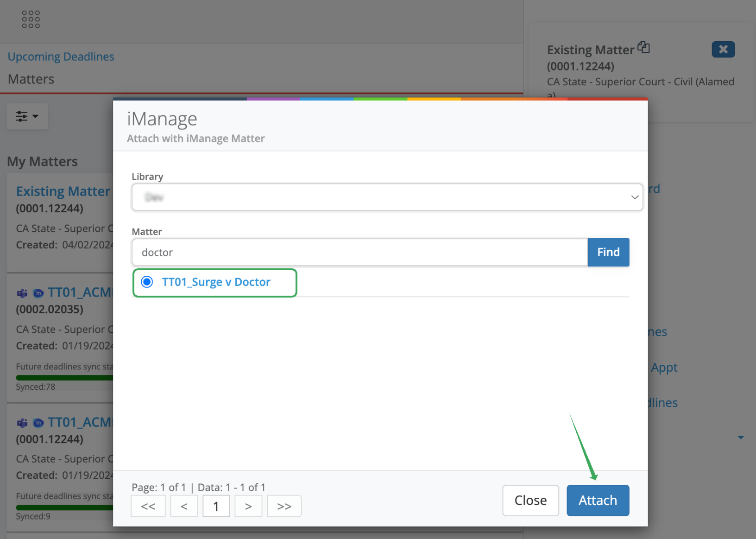Click the Appt link in right panel
The height and width of the screenshot is (539, 756).
pos(664,368)
